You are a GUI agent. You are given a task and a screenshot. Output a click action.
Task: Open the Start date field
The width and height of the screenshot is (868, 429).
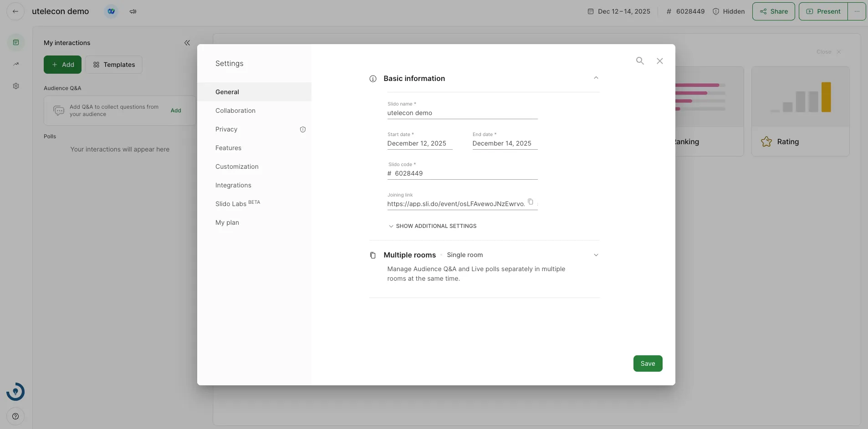419,143
